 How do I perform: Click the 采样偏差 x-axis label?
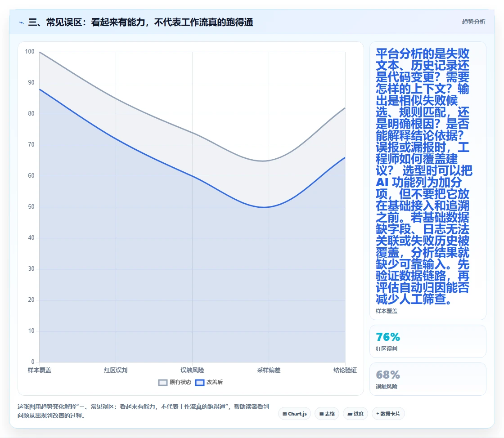(269, 370)
